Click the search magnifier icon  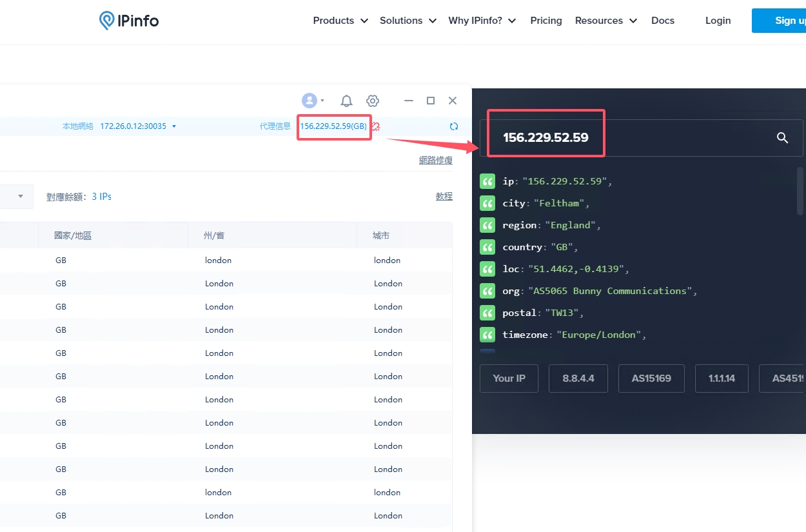point(782,137)
